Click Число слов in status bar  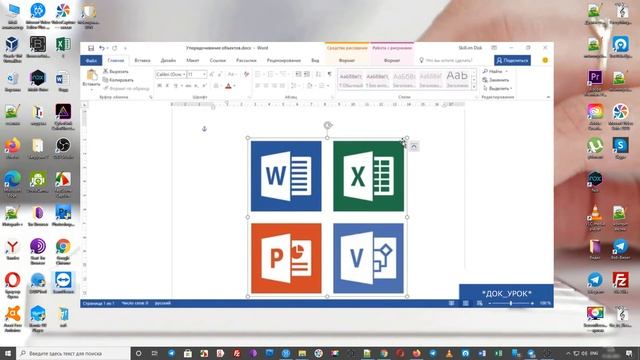pyautogui.click(x=135, y=303)
